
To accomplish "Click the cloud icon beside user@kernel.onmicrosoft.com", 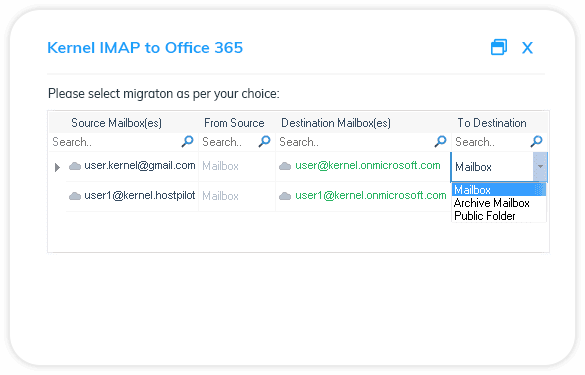I will (x=285, y=166).
